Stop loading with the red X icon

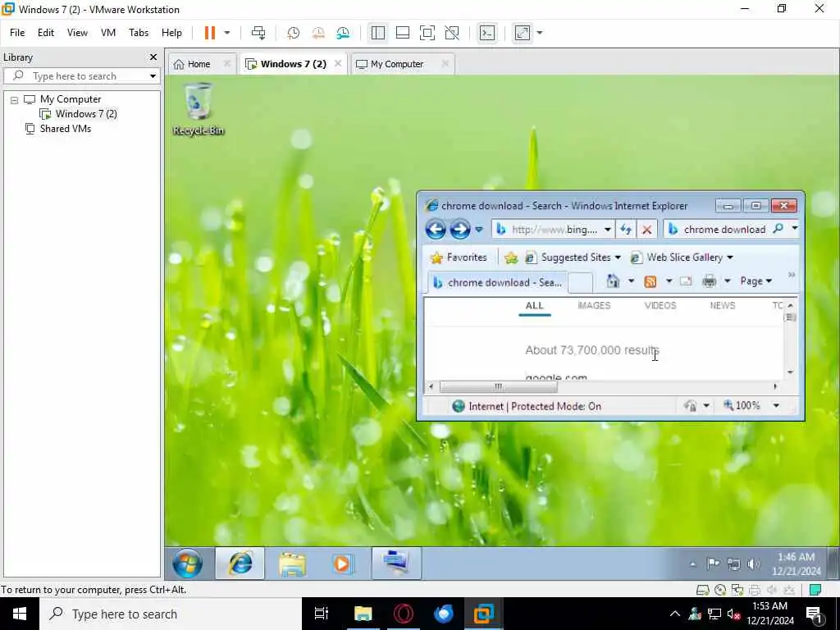click(647, 230)
